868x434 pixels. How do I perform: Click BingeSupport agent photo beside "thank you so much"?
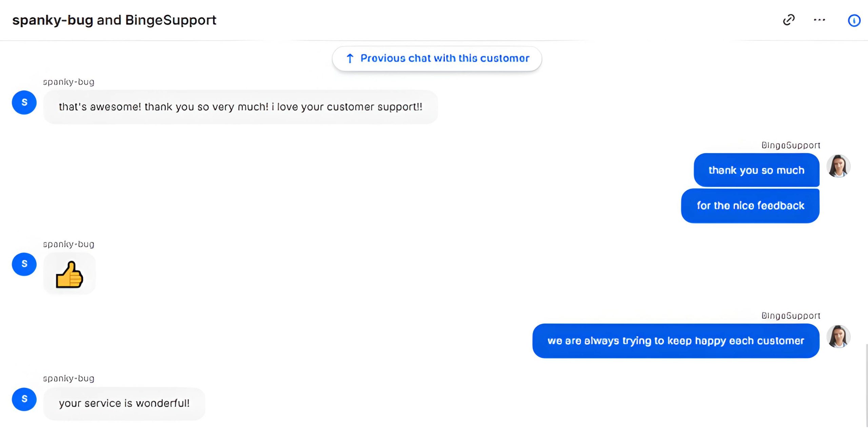[838, 166]
